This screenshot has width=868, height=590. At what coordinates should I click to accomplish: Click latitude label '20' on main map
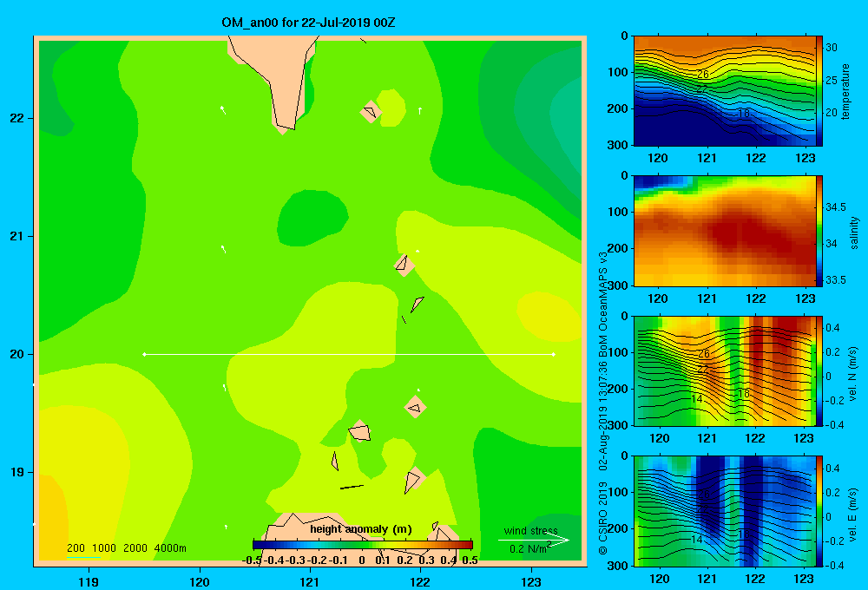click(x=17, y=354)
